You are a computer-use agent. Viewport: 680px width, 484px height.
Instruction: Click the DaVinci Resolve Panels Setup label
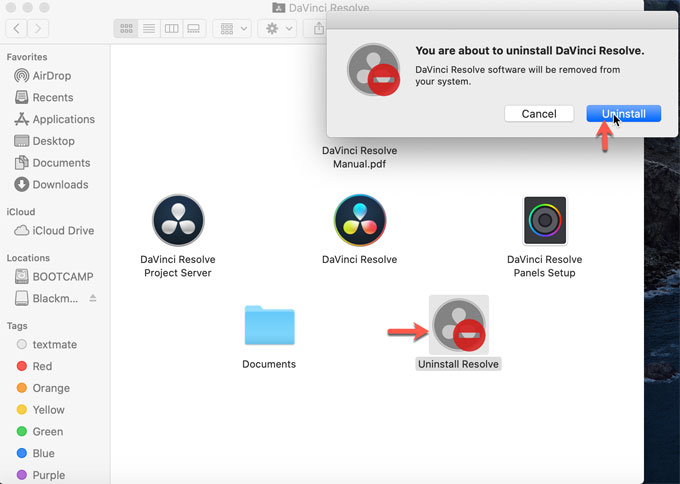(x=545, y=266)
